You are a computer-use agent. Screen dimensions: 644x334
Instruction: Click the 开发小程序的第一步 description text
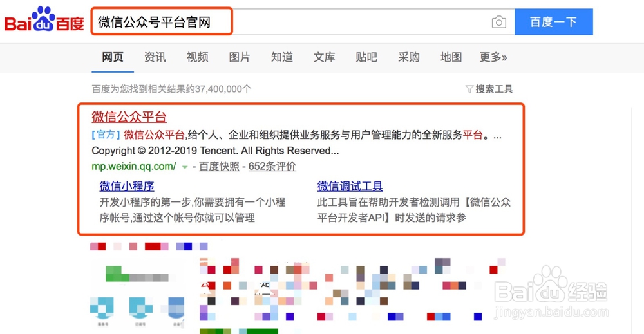click(192, 210)
